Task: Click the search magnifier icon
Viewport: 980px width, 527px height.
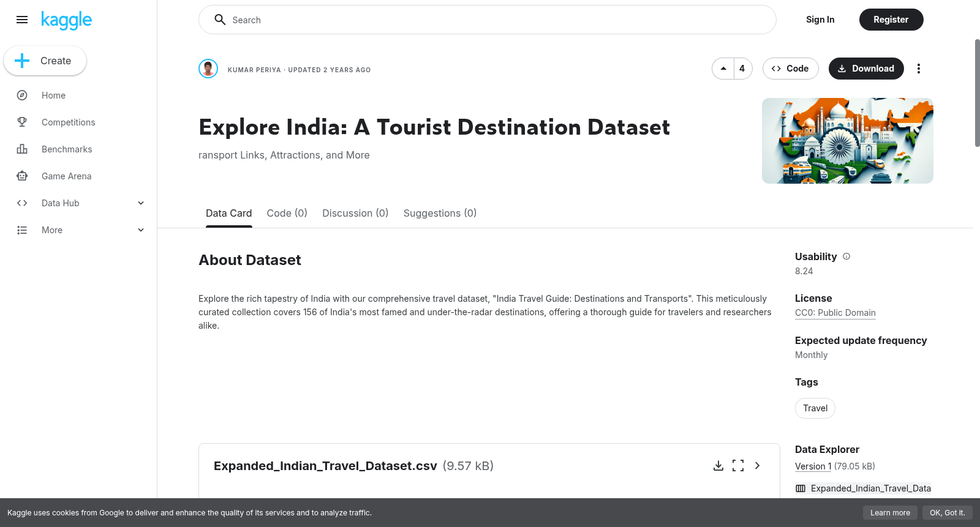Action: click(x=220, y=20)
